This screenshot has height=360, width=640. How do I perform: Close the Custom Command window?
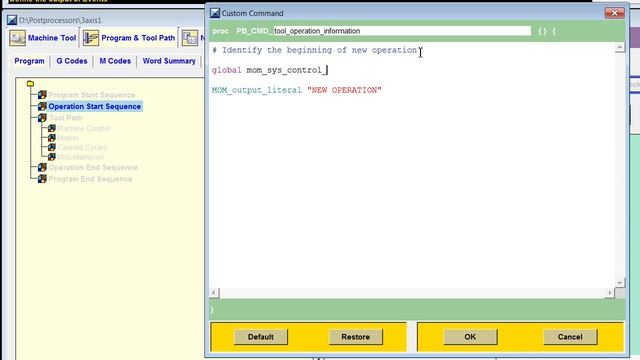(x=614, y=13)
